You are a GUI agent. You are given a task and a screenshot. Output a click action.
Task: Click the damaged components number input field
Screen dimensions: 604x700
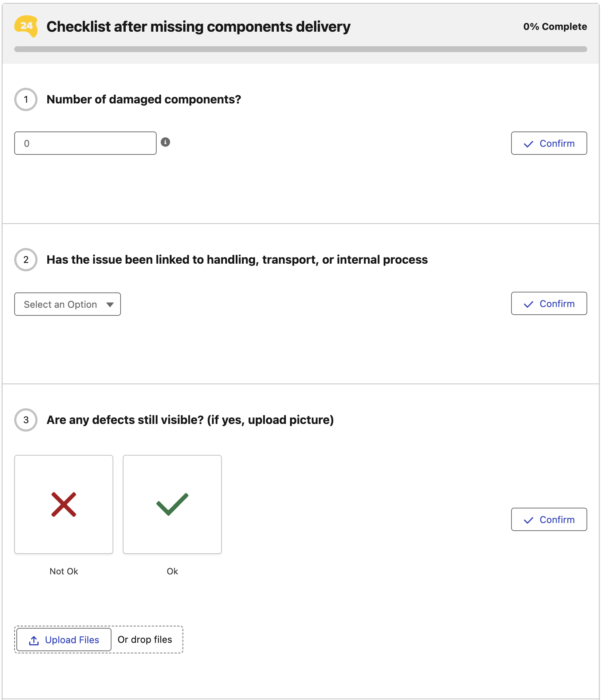(85, 143)
